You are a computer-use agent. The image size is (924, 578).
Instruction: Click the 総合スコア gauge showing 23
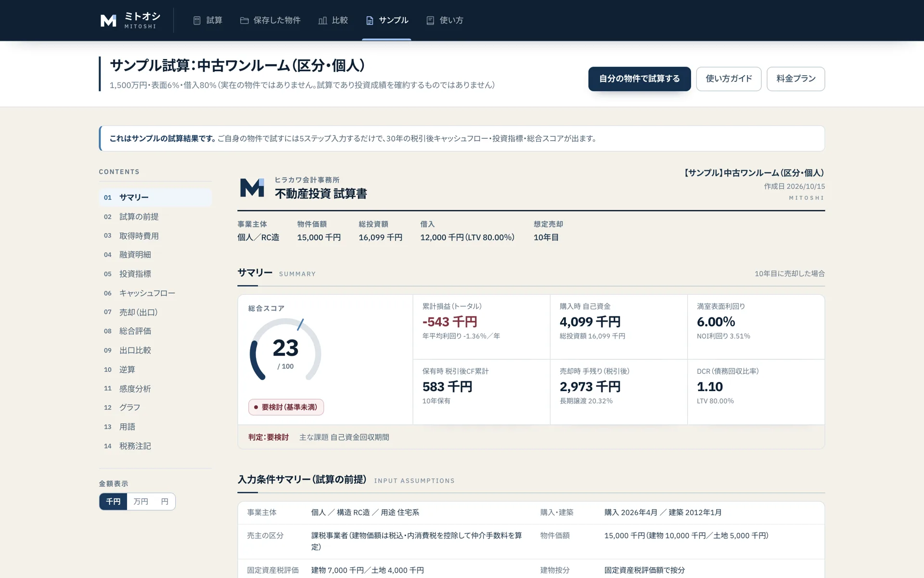(285, 350)
